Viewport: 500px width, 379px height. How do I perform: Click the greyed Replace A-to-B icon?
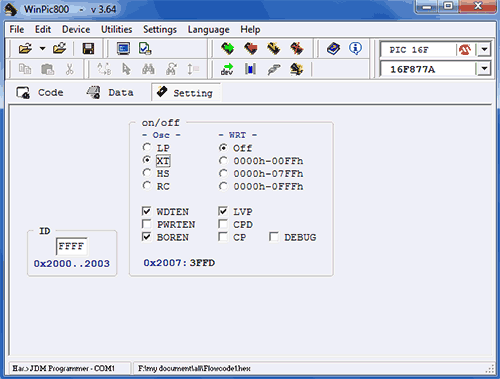tap(104, 69)
